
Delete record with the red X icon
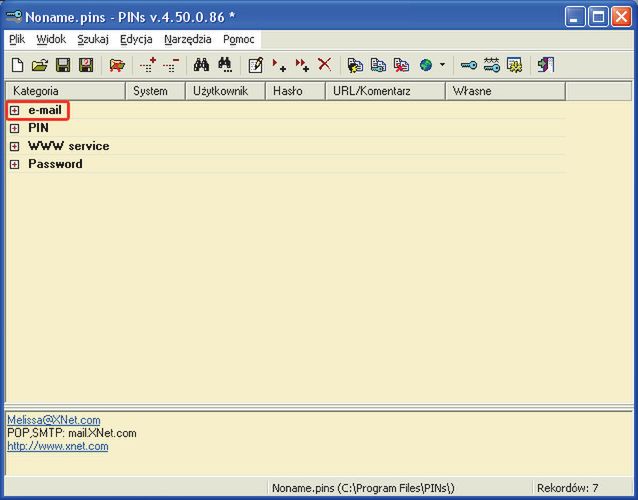click(x=324, y=64)
